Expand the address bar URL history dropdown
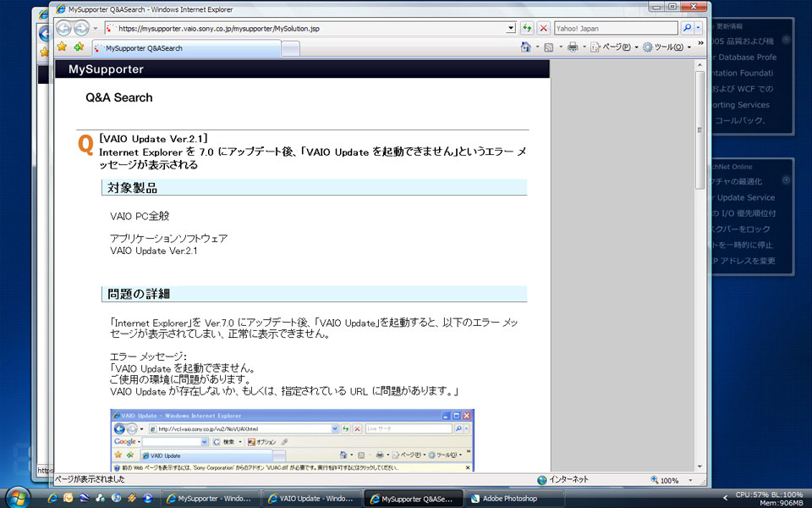The width and height of the screenshot is (812, 508). coord(511,29)
